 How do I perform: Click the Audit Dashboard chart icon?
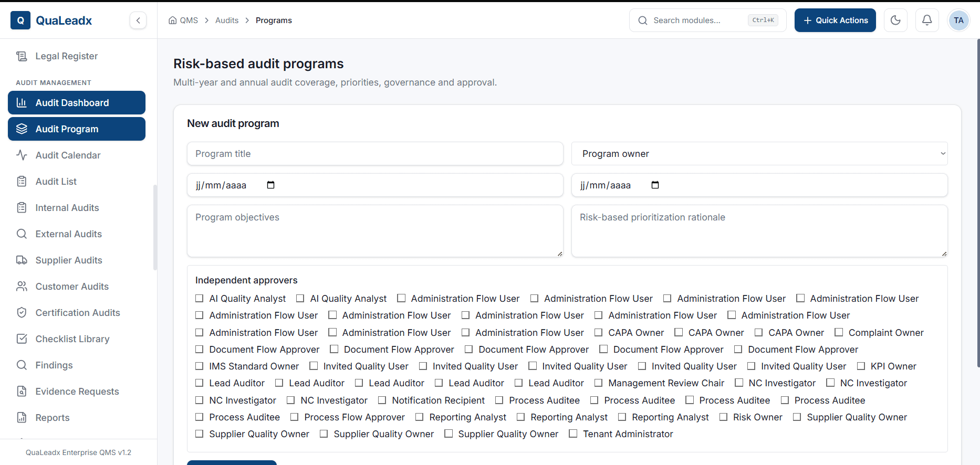click(x=22, y=103)
